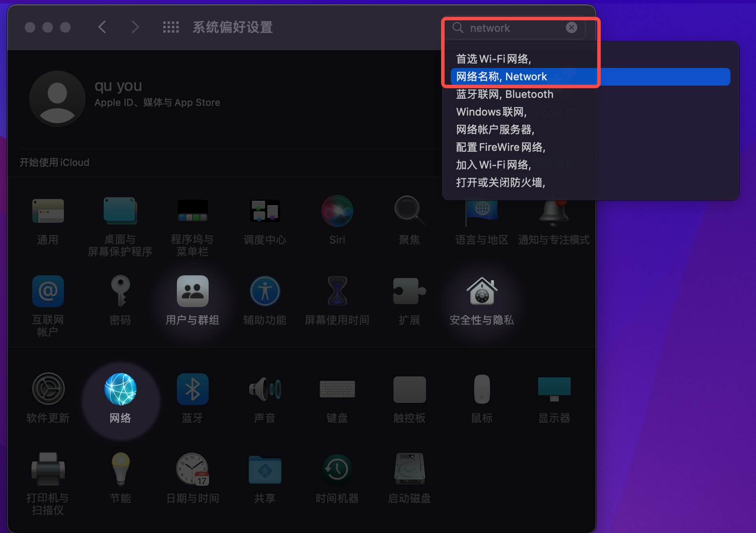Select search result 蓝牙联网, Bluetooth
This screenshot has width=756, height=533.
click(591, 94)
